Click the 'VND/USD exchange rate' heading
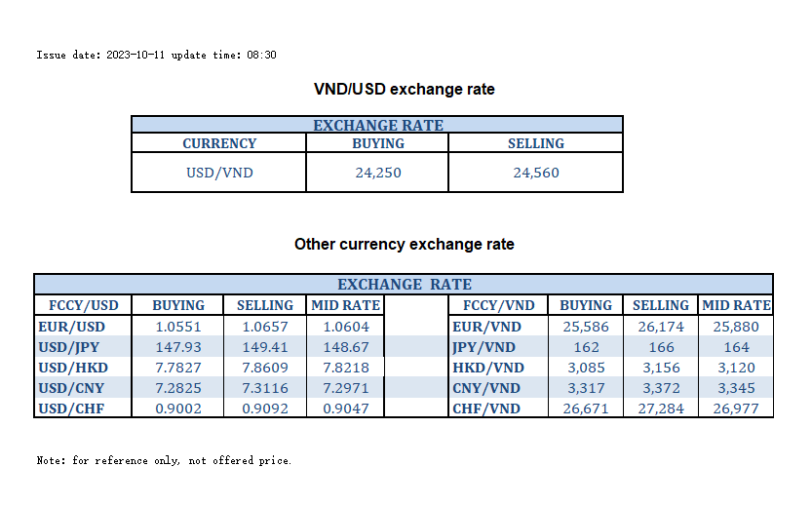Screen dimensions: 812x506 click(x=405, y=90)
